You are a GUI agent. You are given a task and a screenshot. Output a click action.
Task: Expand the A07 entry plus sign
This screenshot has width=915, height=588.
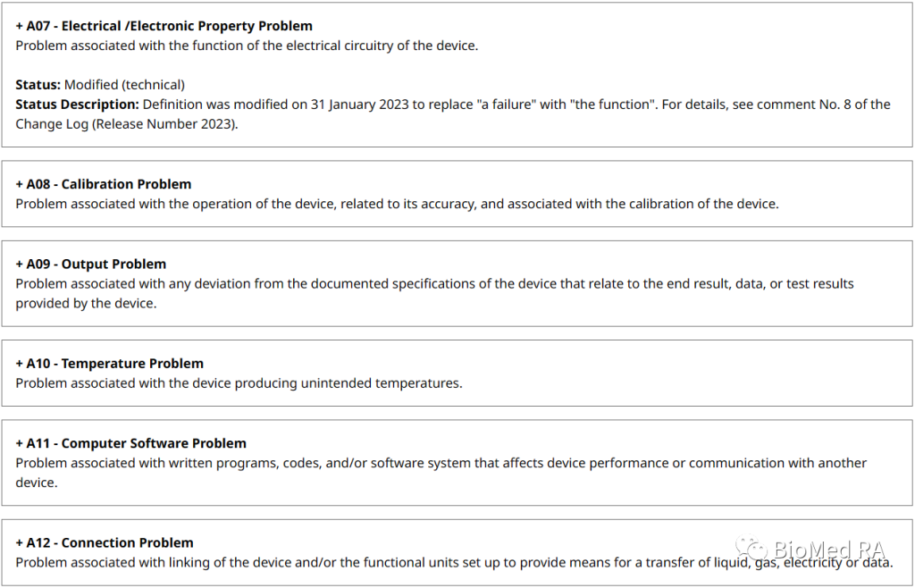[x=20, y=27]
